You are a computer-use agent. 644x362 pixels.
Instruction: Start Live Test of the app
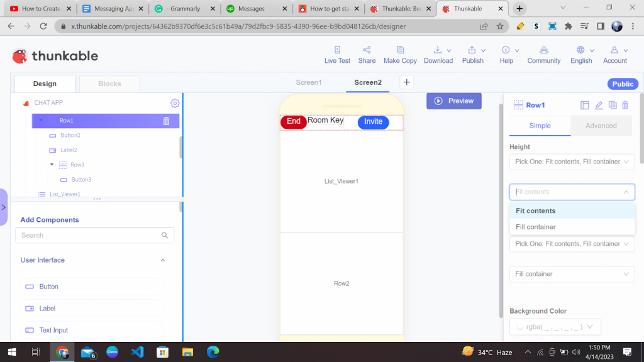337,53
